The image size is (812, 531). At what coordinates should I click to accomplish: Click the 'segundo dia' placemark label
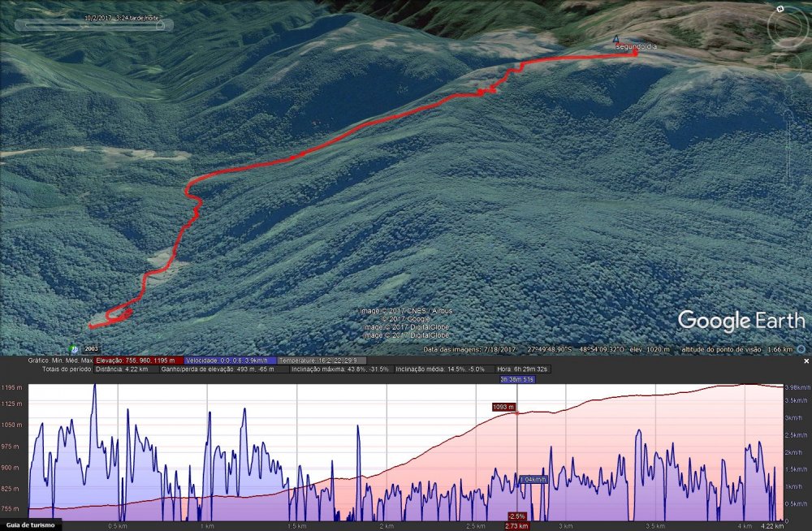[x=636, y=47]
